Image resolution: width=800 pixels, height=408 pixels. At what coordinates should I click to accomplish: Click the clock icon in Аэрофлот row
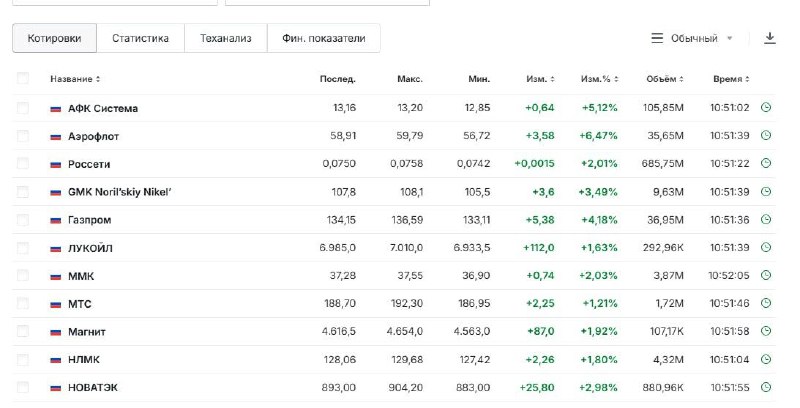[765, 136]
